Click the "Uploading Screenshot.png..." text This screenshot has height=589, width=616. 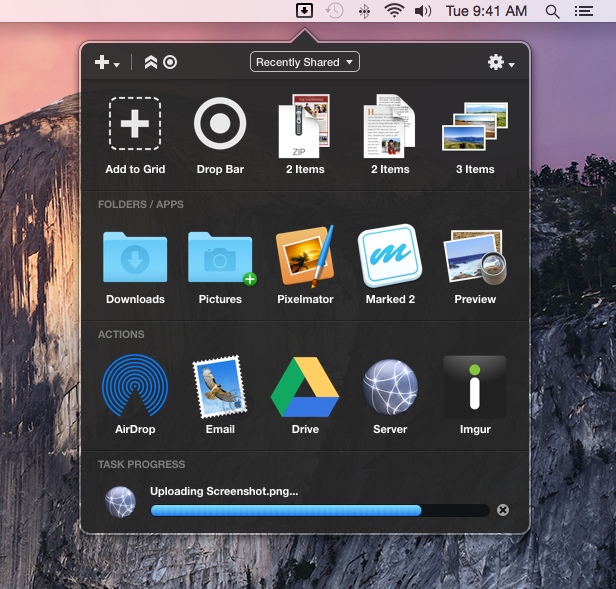[224, 491]
